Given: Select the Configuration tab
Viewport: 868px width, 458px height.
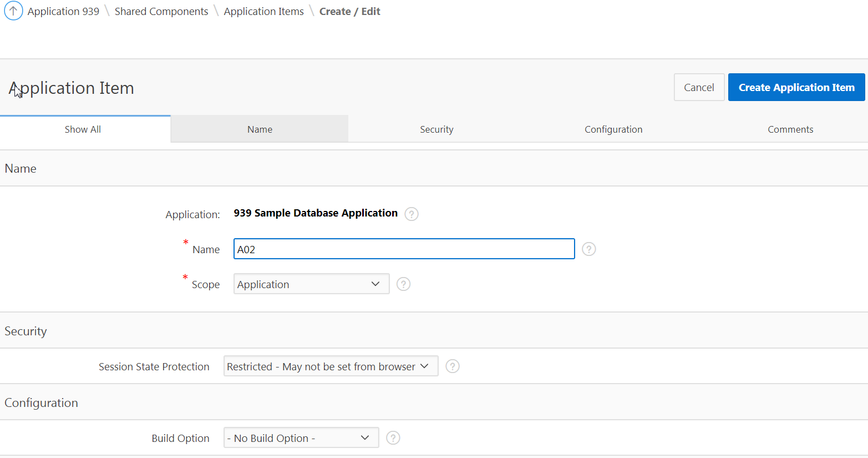Looking at the screenshot, I should (613, 129).
